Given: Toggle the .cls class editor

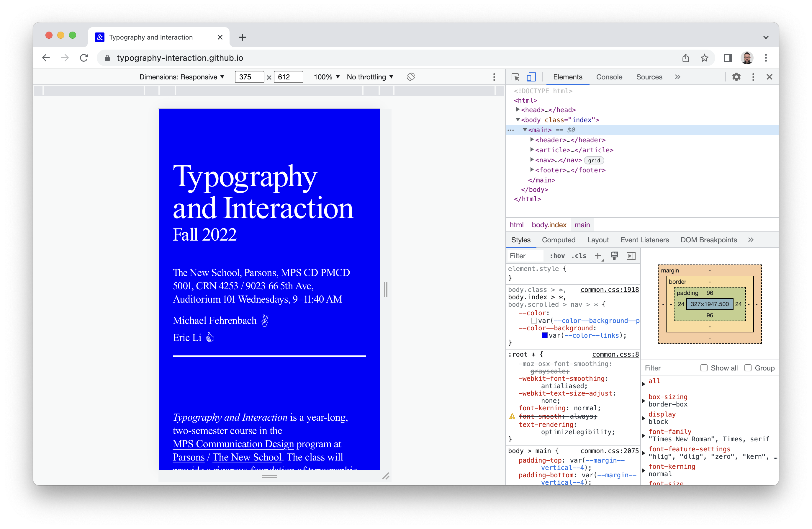Looking at the screenshot, I should tap(579, 256).
